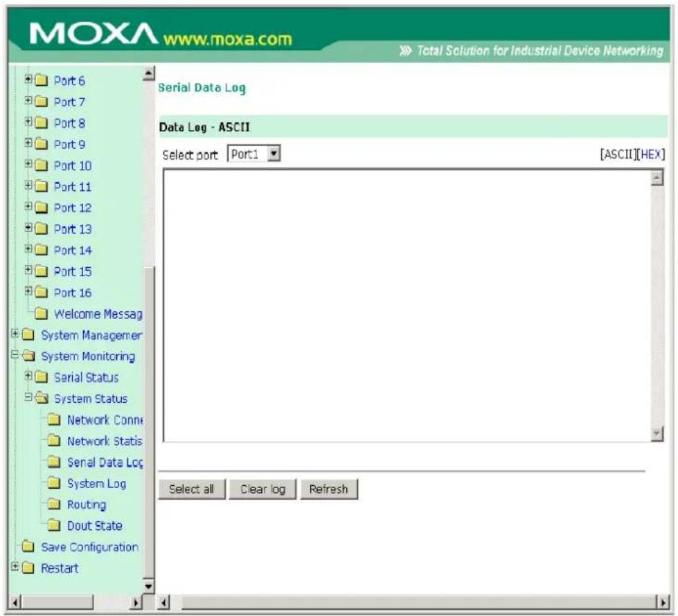The width and height of the screenshot is (678, 616).
Task: Click the Port 16 folder icon
Action: click(x=41, y=292)
